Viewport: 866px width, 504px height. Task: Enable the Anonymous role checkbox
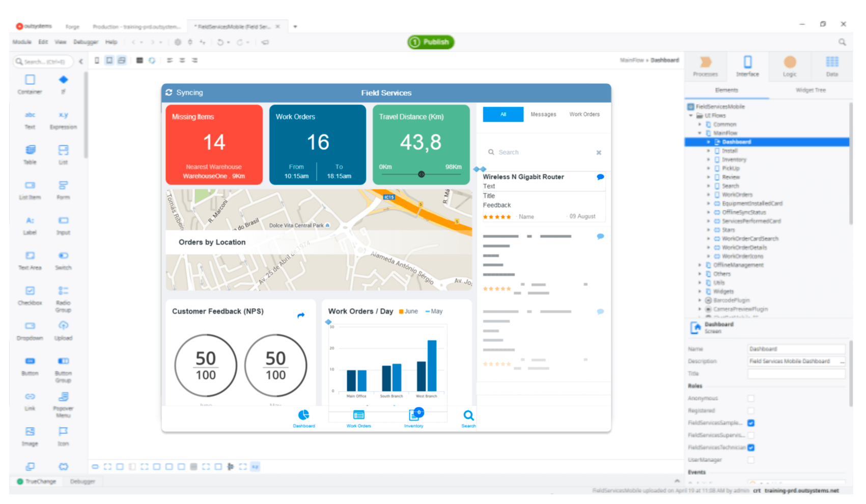[751, 399]
